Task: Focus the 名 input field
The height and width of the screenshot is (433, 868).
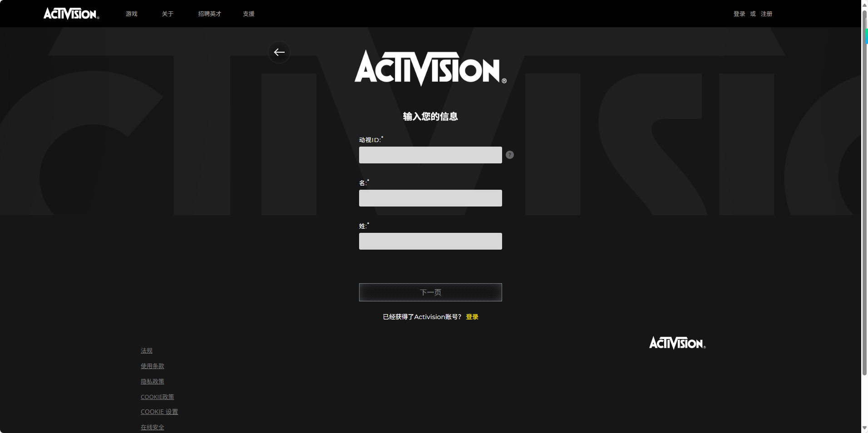Action: click(430, 198)
